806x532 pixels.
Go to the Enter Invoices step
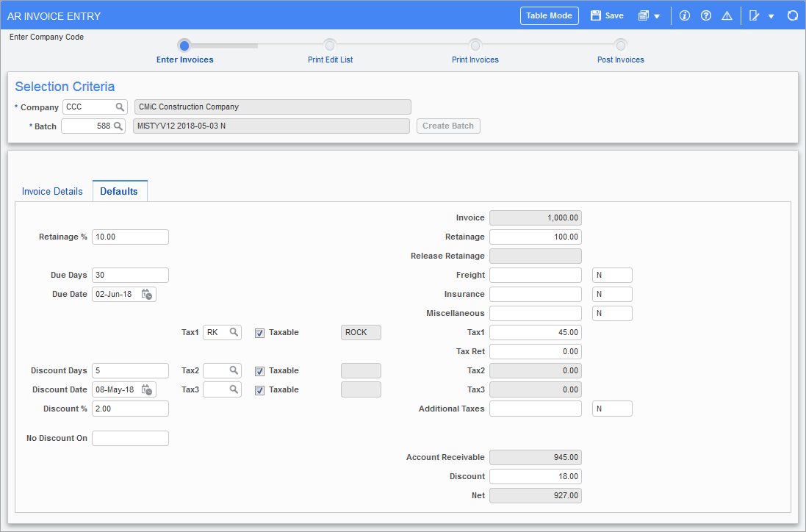click(x=185, y=60)
